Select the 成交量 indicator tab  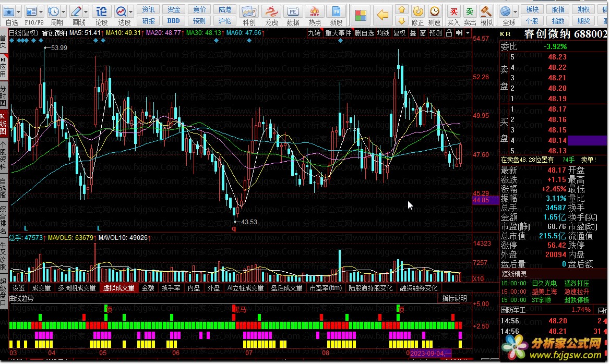pyautogui.click(x=41, y=288)
